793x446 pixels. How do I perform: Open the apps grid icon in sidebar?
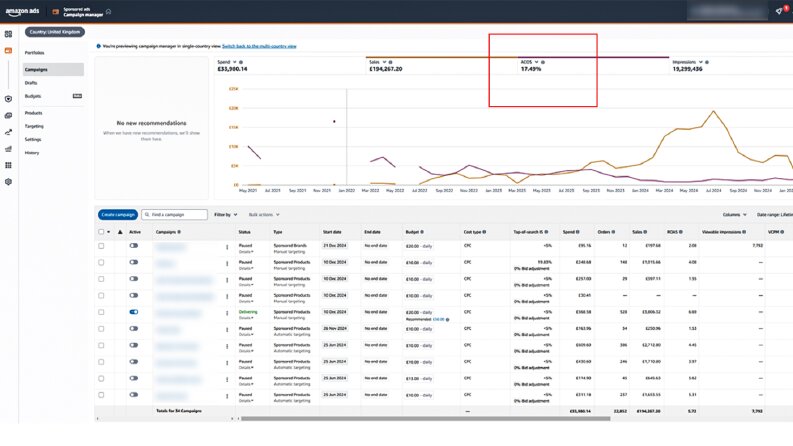pos(8,165)
